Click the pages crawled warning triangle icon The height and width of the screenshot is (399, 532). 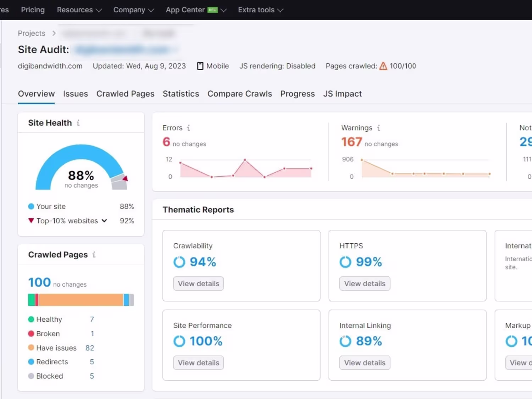tap(383, 66)
